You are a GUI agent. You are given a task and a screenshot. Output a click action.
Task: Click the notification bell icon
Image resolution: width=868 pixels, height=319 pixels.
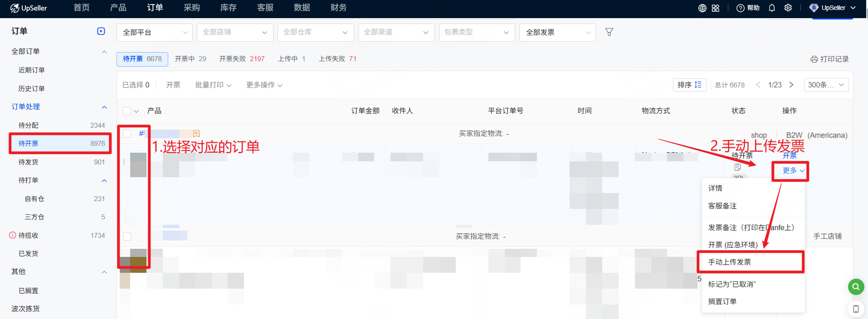pyautogui.click(x=771, y=8)
